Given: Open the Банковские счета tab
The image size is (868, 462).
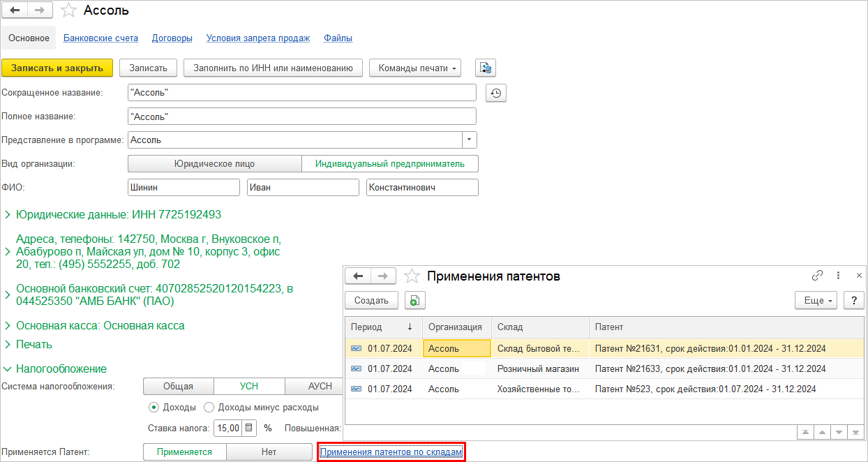Looking at the screenshot, I should [x=100, y=38].
